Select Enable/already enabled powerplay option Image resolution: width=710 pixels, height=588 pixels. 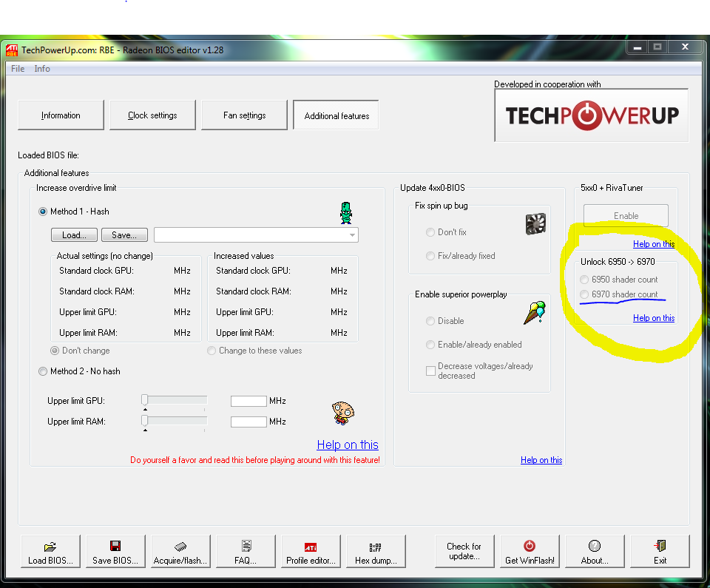(x=430, y=345)
